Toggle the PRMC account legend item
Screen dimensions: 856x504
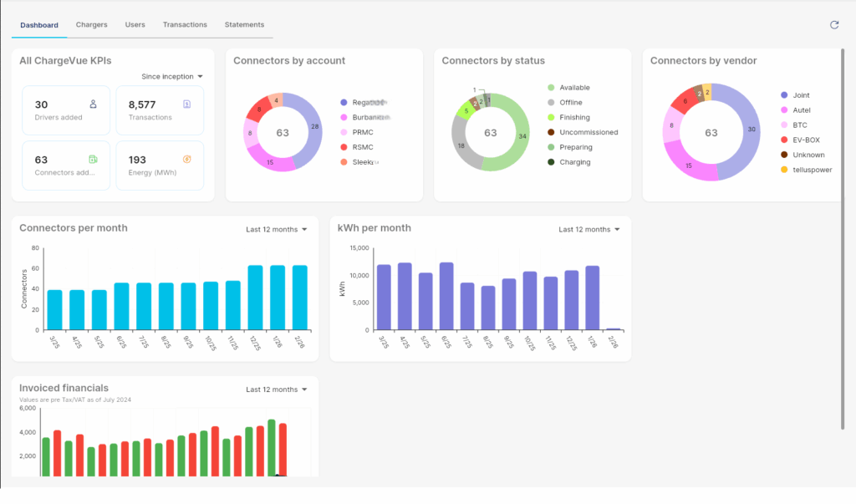(363, 132)
